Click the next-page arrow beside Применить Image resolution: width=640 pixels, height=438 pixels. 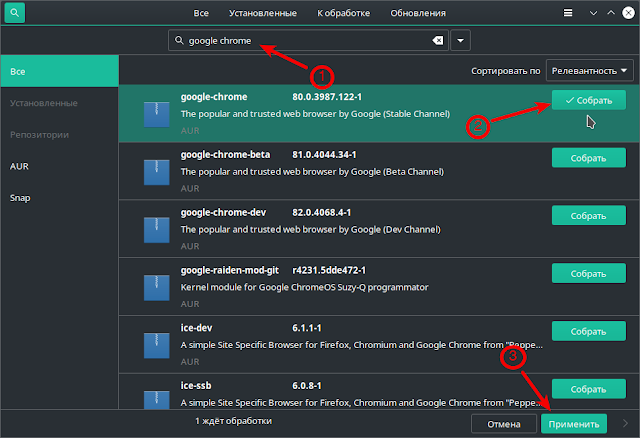click(625, 423)
